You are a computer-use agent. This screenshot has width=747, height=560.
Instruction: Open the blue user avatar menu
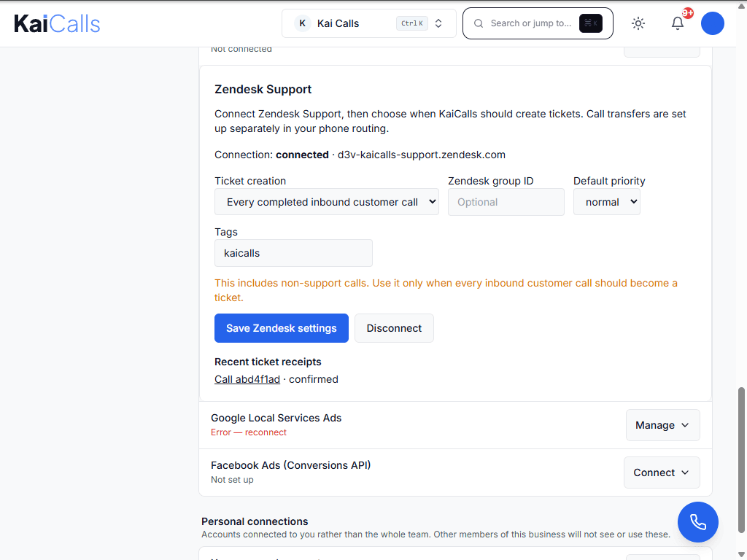712,23
